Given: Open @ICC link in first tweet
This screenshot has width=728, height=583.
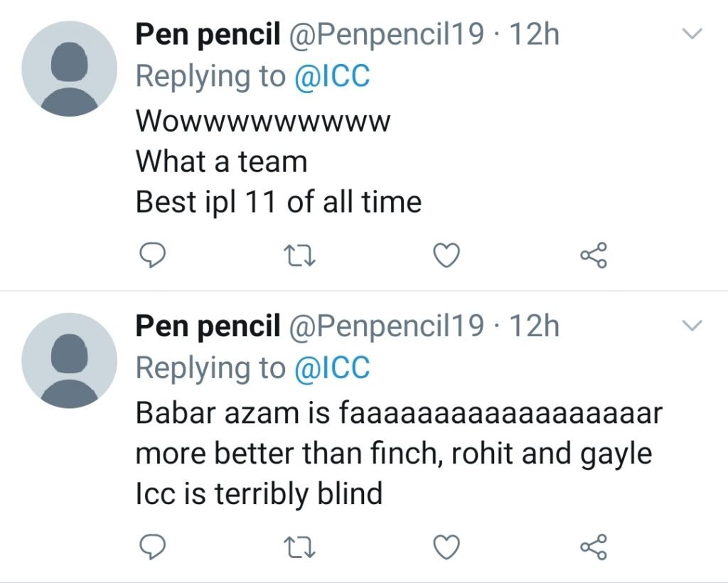Looking at the screenshot, I should pyautogui.click(x=332, y=77).
